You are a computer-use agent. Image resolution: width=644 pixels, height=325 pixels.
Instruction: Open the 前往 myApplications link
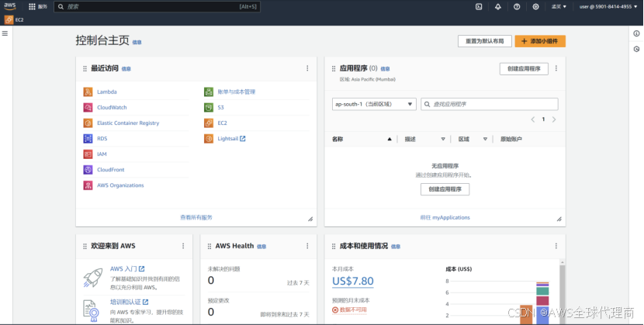coord(445,217)
